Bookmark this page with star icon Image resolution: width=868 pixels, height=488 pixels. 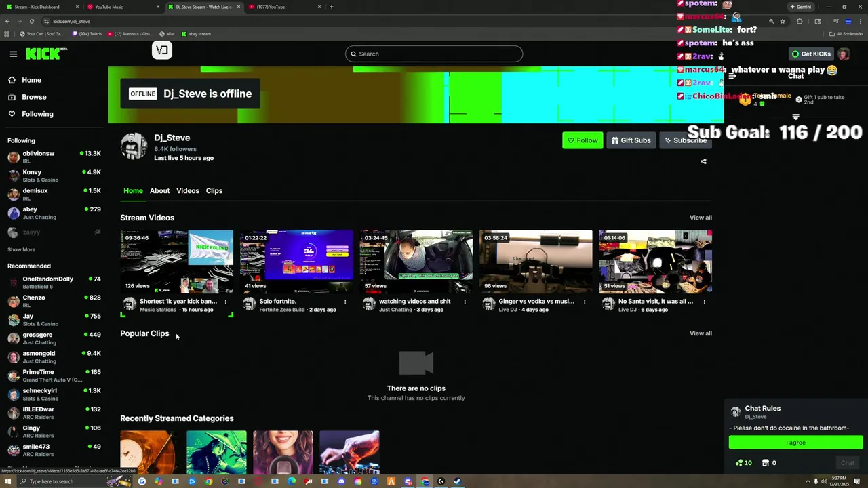pos(783,21)
